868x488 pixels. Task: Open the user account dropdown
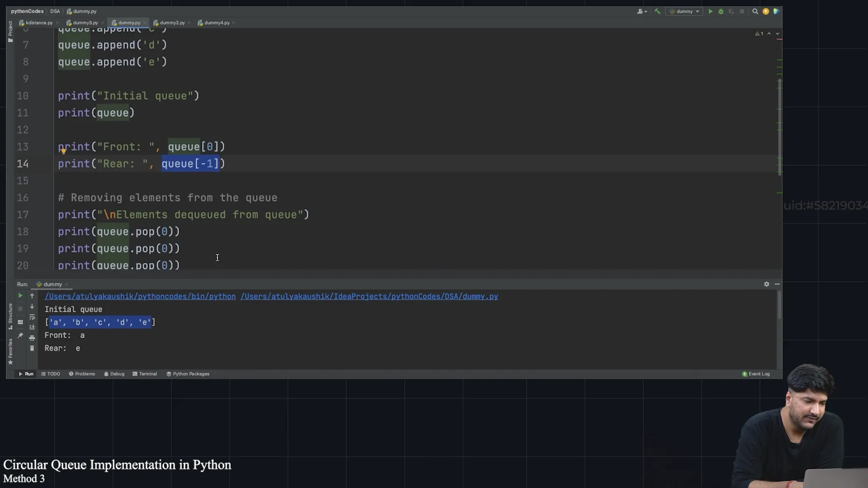[642, 11]
